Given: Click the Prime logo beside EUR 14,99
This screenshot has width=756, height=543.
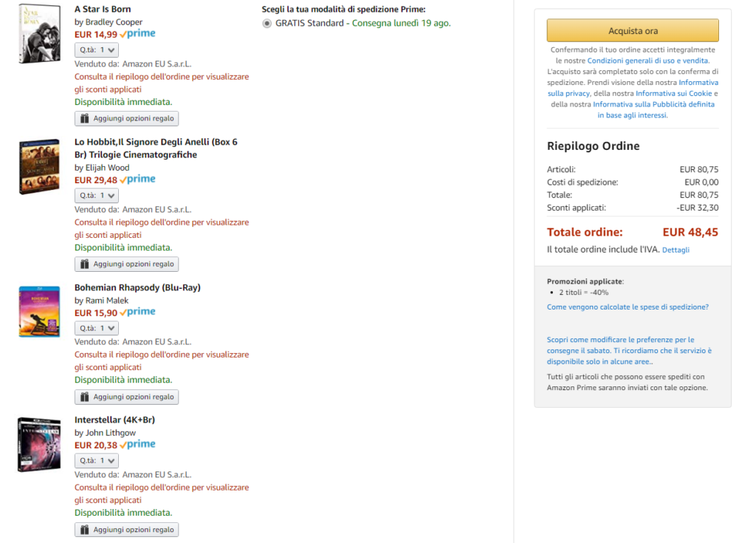Looking at the screenshot, I should click(138, 34).
